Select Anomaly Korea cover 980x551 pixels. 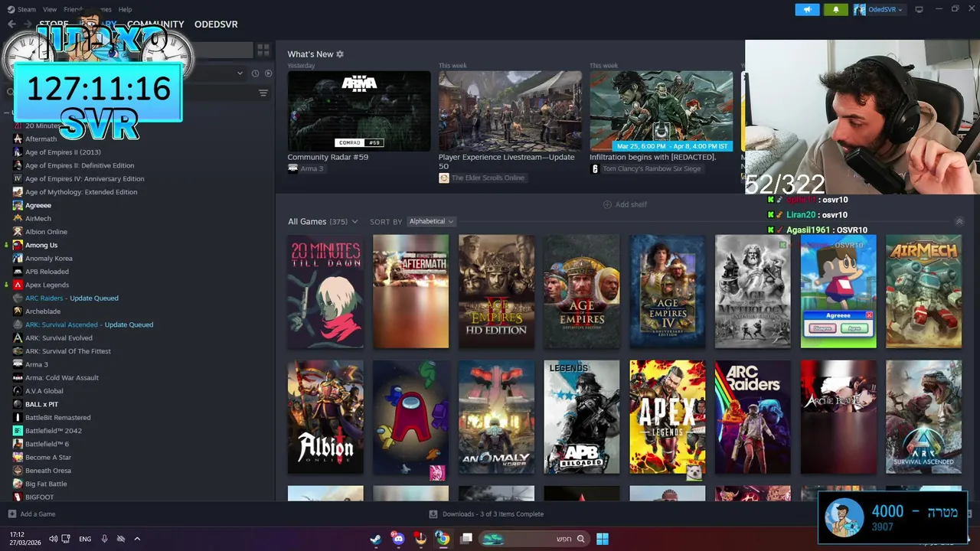497,417
